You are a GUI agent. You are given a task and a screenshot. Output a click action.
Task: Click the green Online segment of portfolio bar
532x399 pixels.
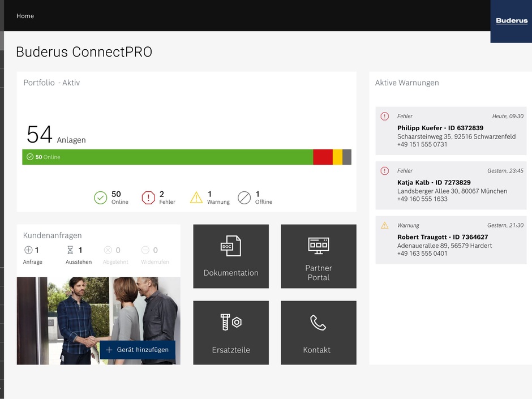(170, 157)
